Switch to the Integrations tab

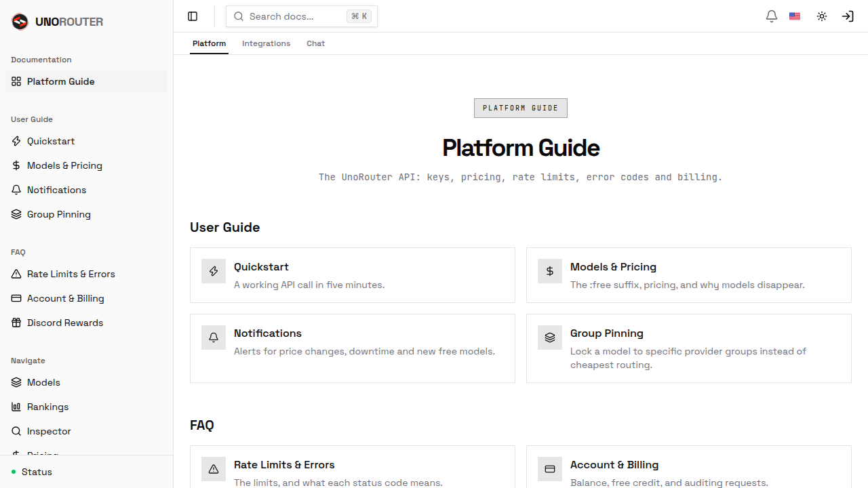(266, 43)
